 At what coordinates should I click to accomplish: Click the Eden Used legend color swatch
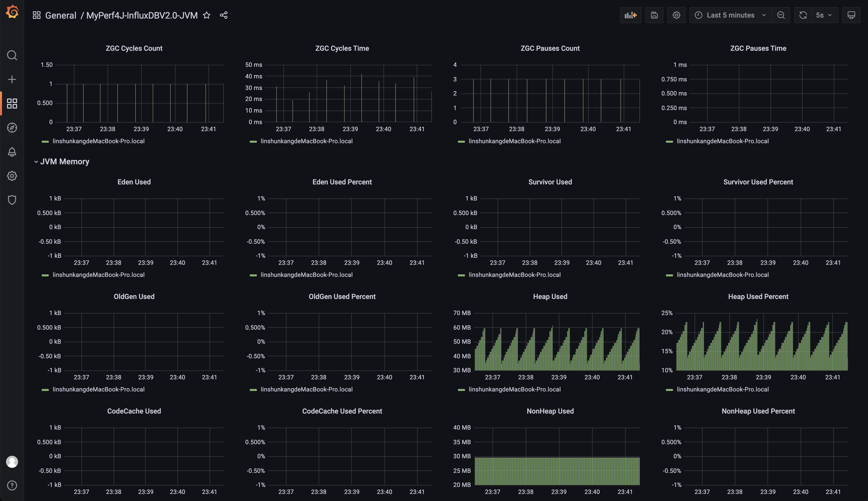45,275
